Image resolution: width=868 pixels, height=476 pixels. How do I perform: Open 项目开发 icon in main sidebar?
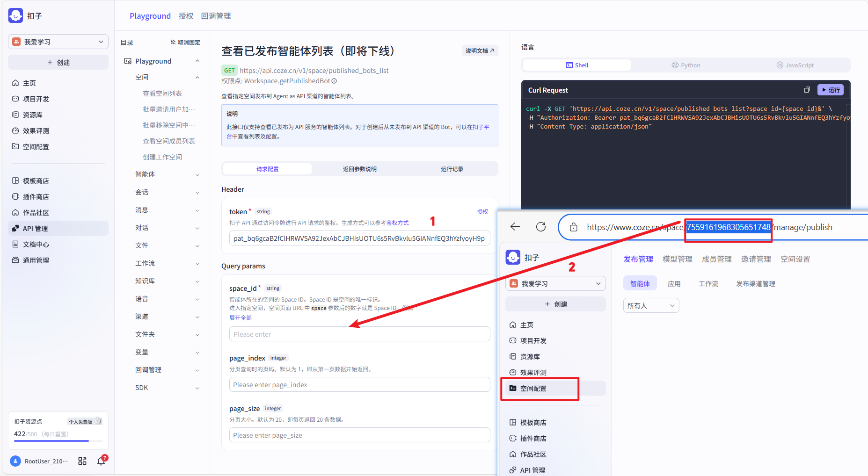pos(15,99)
